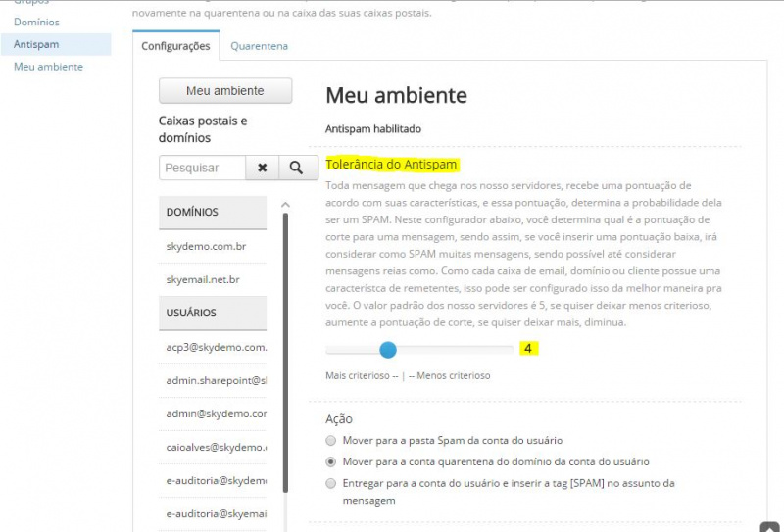Click the Pesquisar search input field

203,168
